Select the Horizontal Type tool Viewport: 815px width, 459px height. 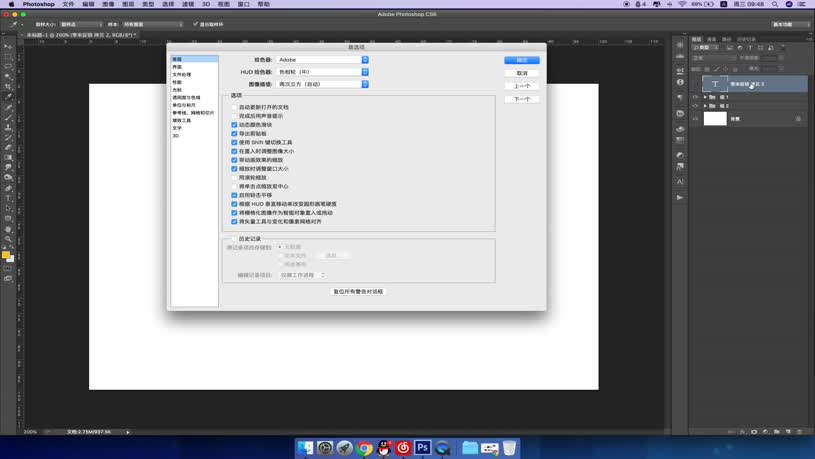[8, 198]
